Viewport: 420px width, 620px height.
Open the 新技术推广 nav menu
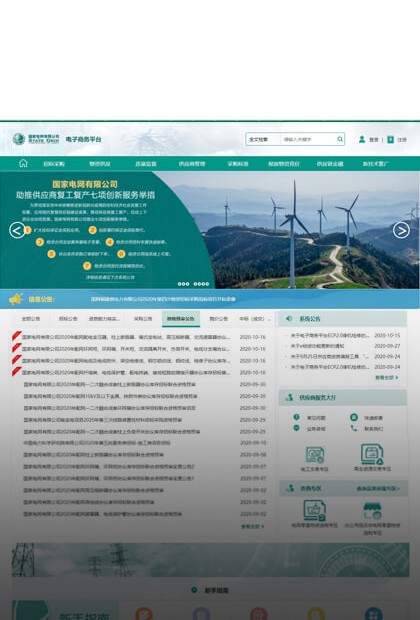[376, 164]
